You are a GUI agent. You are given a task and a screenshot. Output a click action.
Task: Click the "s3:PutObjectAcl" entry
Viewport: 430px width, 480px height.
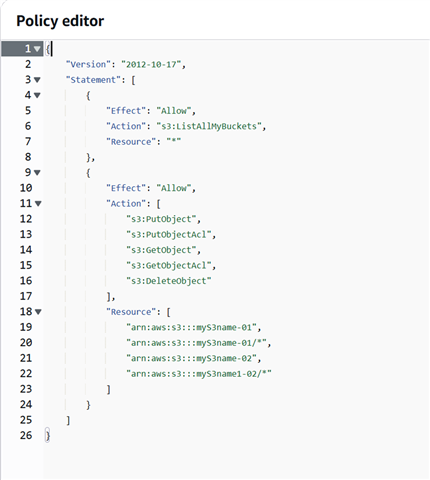coord(169,235)
